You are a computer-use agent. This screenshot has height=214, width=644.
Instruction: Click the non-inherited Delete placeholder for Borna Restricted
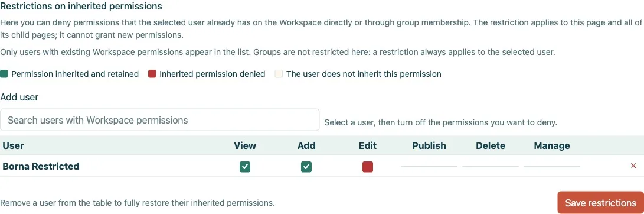tap(491, 167)
